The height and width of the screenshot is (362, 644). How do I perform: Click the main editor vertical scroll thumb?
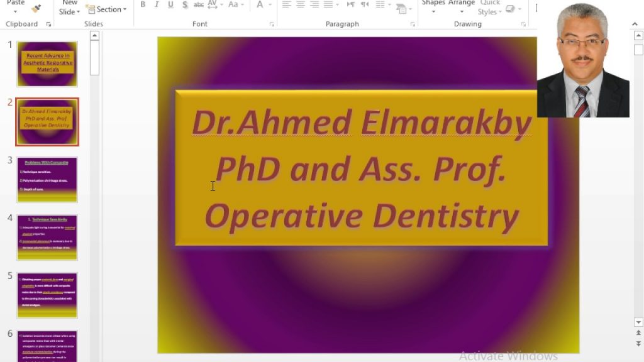tap(638, 50)
